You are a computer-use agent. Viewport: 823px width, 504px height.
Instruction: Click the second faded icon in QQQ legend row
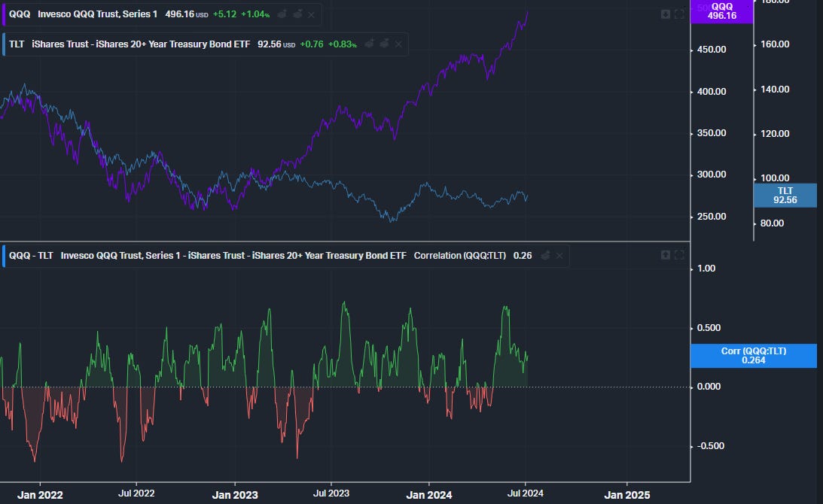297,14
